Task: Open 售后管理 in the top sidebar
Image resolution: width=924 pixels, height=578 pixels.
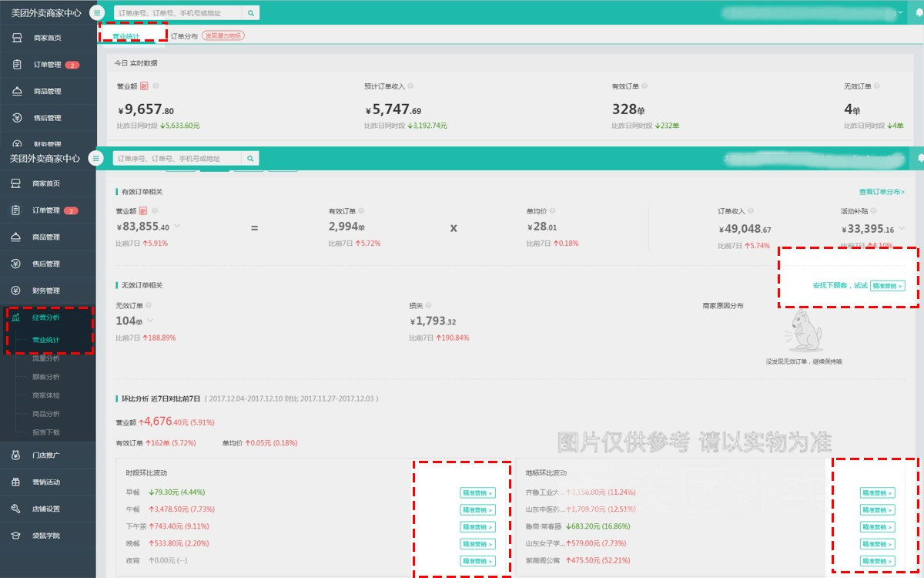Action: tap(48, 118)
